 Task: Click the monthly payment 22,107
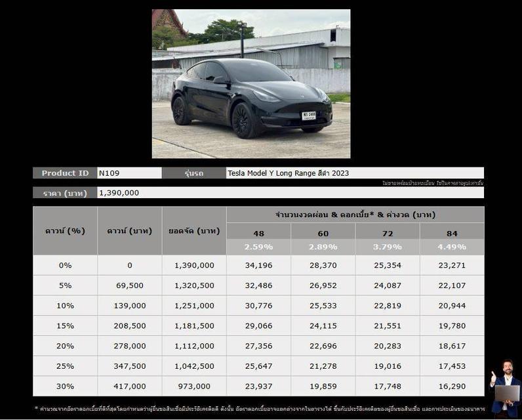pyautogui.click(x=452, y=285)
